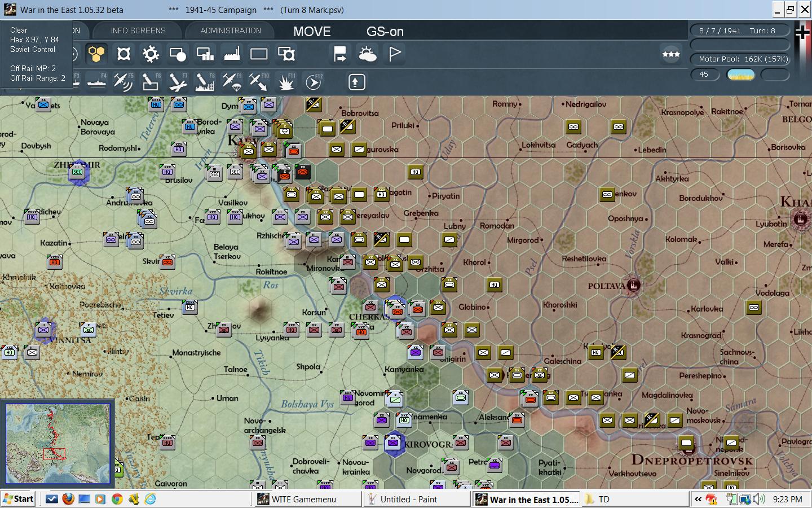Select the F6 bomb unit mode
Image resolution: width=812 pixels, height=508 pixels.
(x=151, y=82)
